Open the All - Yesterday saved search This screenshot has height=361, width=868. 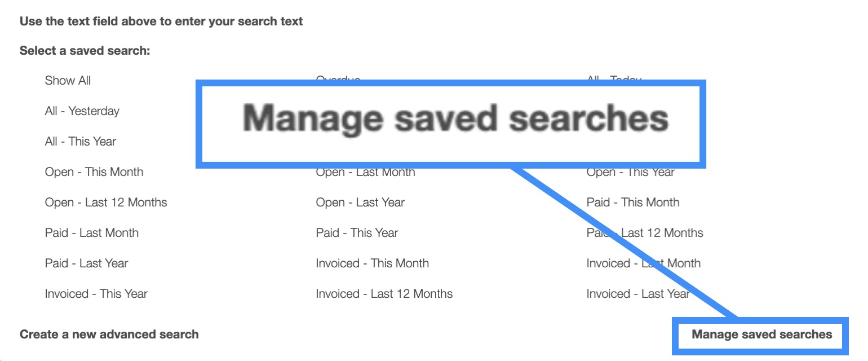pos(82,111)
